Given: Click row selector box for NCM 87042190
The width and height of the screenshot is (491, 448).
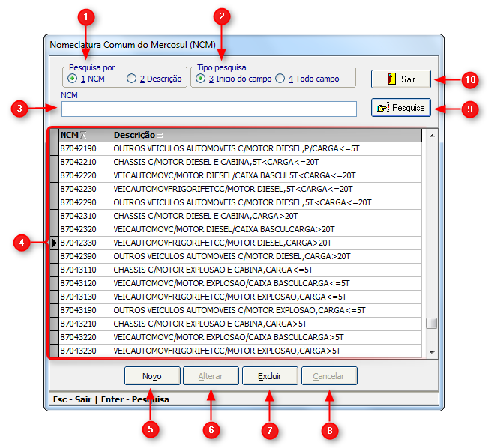Looking at the screenshot, I should tap(55, 148).
